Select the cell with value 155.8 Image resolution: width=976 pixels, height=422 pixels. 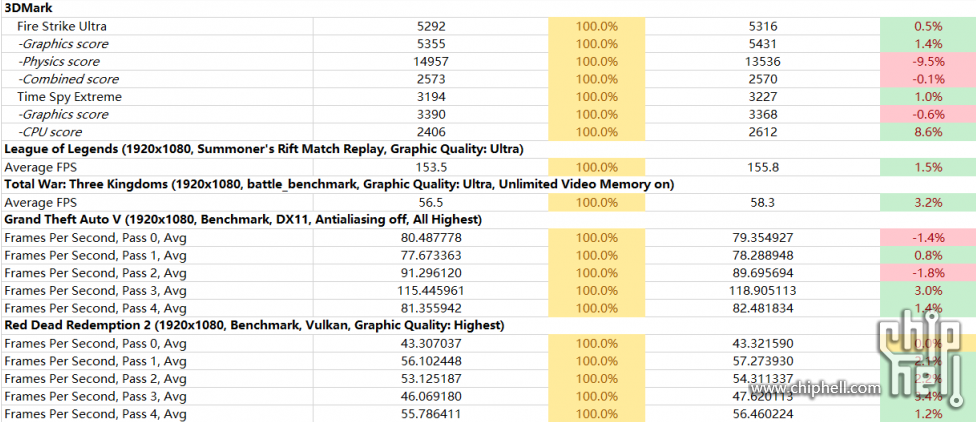763,167
